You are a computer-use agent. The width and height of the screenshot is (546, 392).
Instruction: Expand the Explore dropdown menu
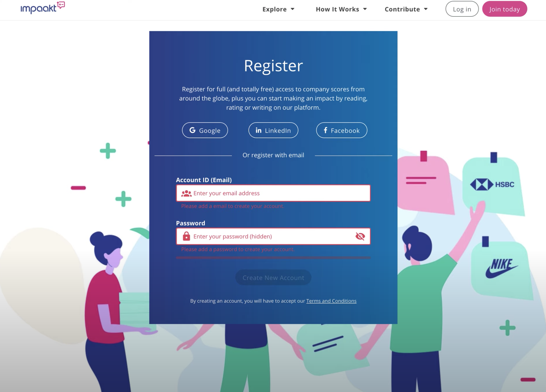tap(278, 9)
